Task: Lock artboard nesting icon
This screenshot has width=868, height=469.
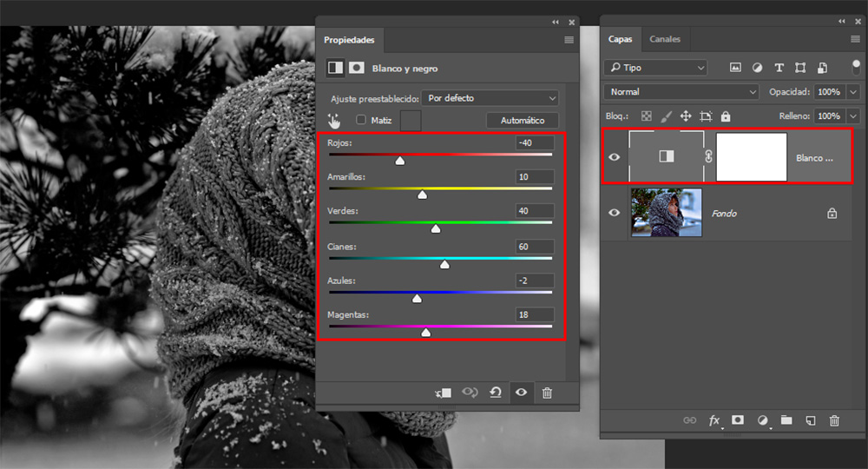Action: pyautogui.click(x=706, y=116)
